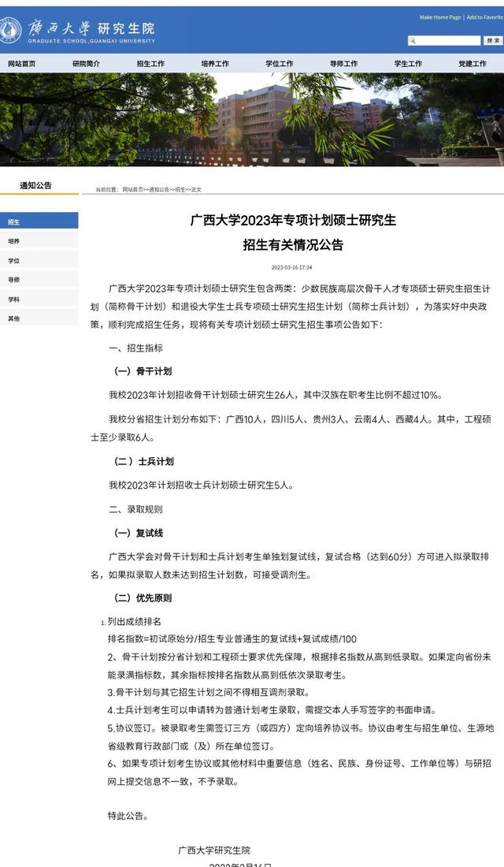This screenshot has height=867, width=504.
Task: Click the subheading (二)士兵计划
Action: [143, 461]
